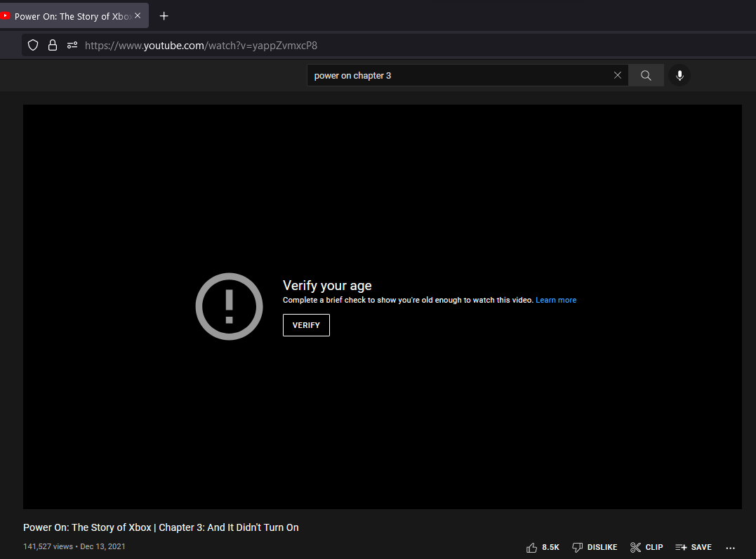
Task: Open site permissions icon in address bar
Action: [x=72, y=46]
